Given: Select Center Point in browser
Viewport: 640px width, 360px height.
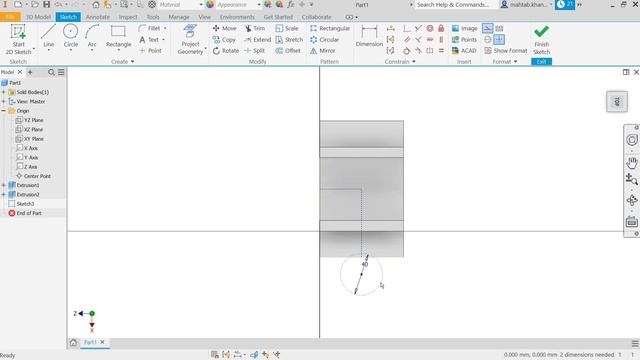Looking at the screenshot, I should 33,176.
